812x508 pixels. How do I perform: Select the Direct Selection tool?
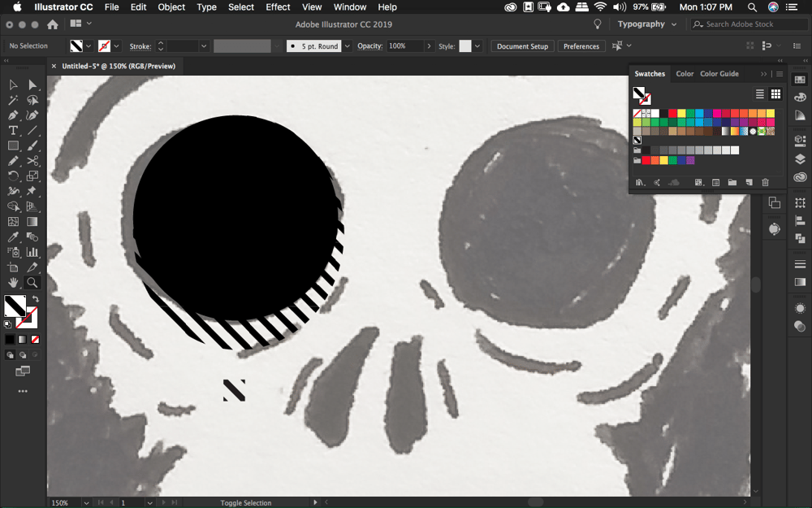pos(32,85)
